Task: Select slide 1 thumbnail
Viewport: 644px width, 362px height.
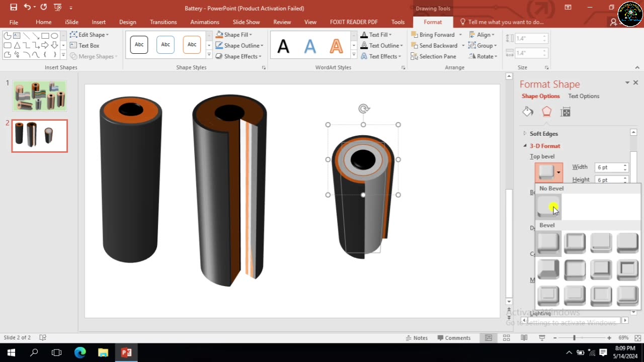Action: (x=39, y=96)
